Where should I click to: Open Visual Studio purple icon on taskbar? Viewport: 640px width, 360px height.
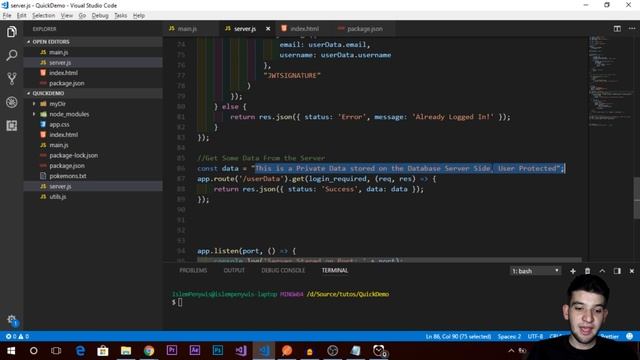[241, 351]
